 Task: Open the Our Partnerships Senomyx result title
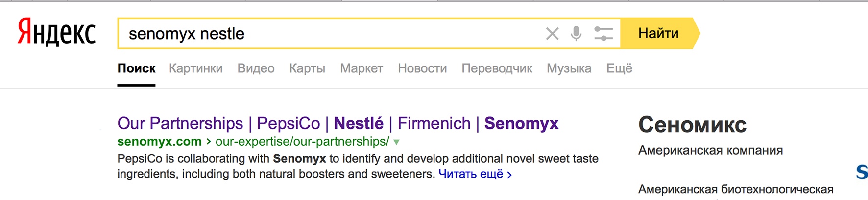click(x=338, y=124)
